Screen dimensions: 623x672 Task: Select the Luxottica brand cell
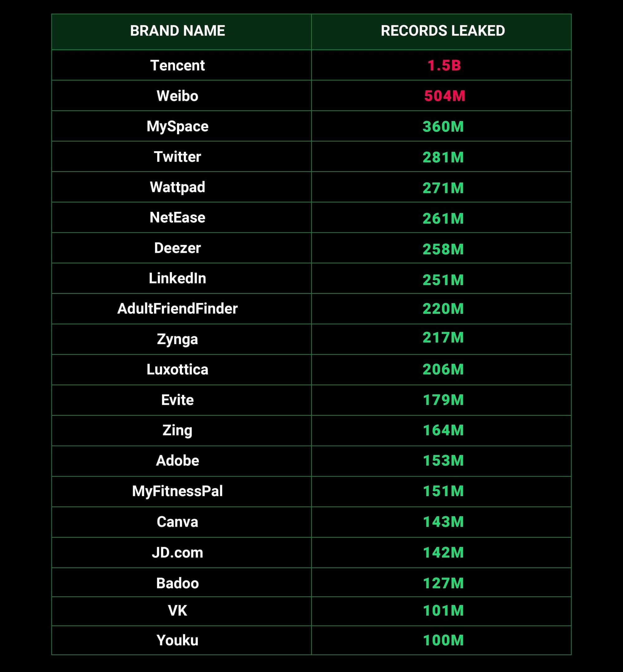click(x=177, y=369)
